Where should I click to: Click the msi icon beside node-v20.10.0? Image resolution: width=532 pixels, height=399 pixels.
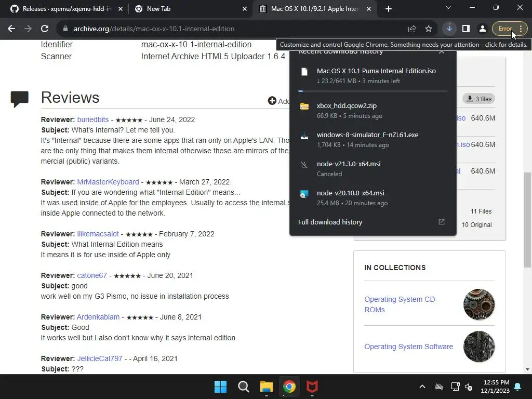(x=304, y=194)
